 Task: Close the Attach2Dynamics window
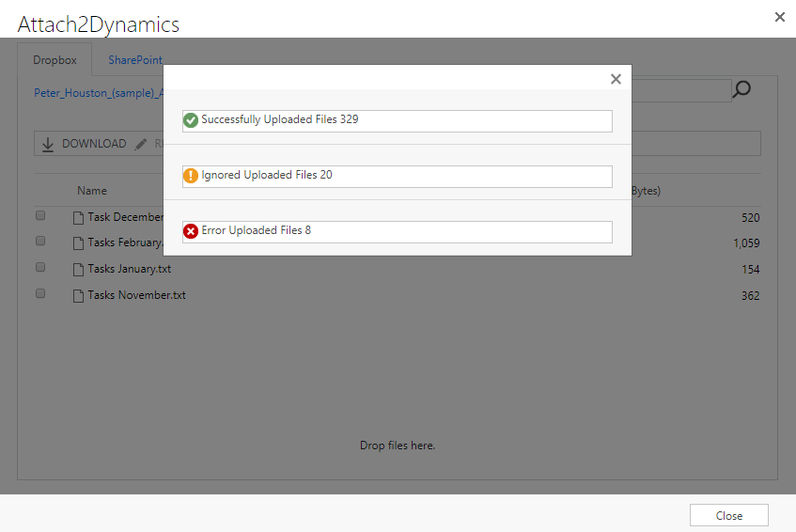(780, 17)
